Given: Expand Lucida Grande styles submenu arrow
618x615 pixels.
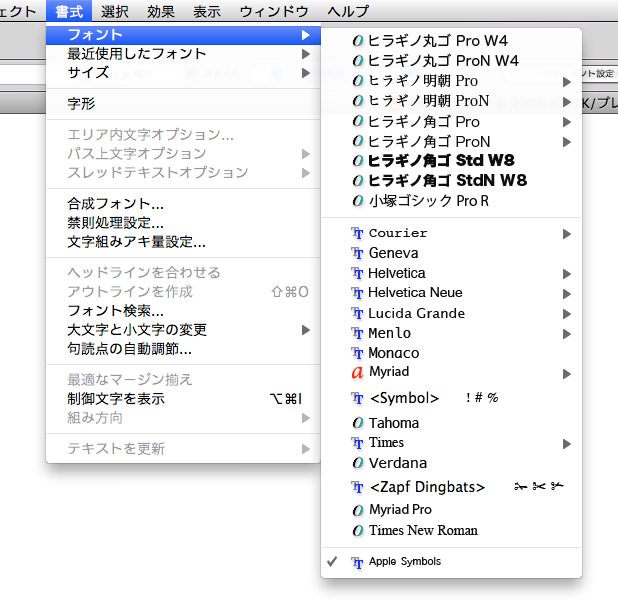Looking at the screenshot, I should pyautogui.click(x=567, y=314).
